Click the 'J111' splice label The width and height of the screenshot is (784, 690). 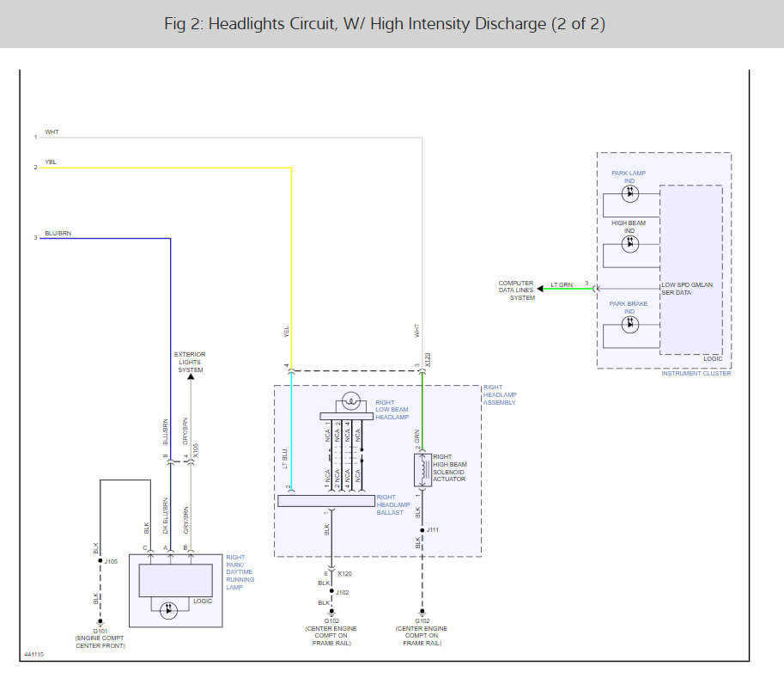[433, 530]
